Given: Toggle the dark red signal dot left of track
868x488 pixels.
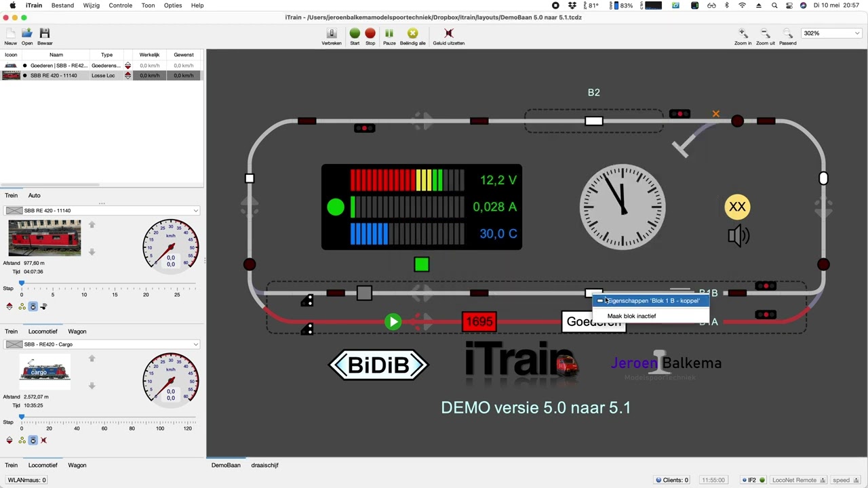Looking at the screenshot, I should tap(250, 264).
